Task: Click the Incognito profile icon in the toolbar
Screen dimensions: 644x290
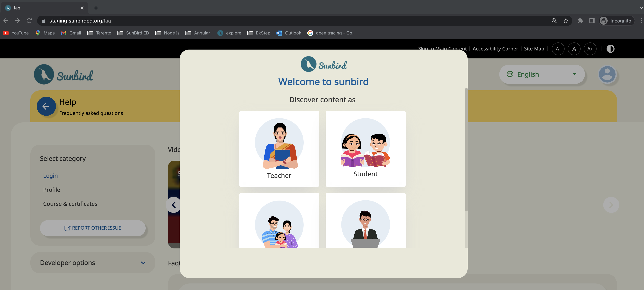Action: click(603, 21)
